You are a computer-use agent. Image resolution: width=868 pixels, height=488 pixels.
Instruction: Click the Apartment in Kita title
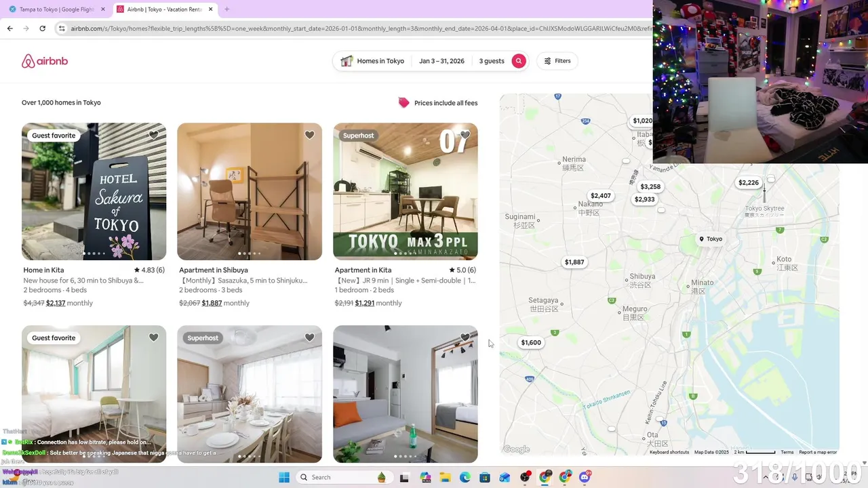click(363, 270)
